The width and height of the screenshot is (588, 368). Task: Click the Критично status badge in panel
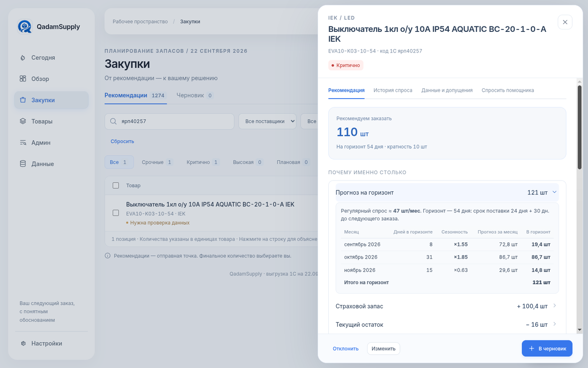(346, 65)
